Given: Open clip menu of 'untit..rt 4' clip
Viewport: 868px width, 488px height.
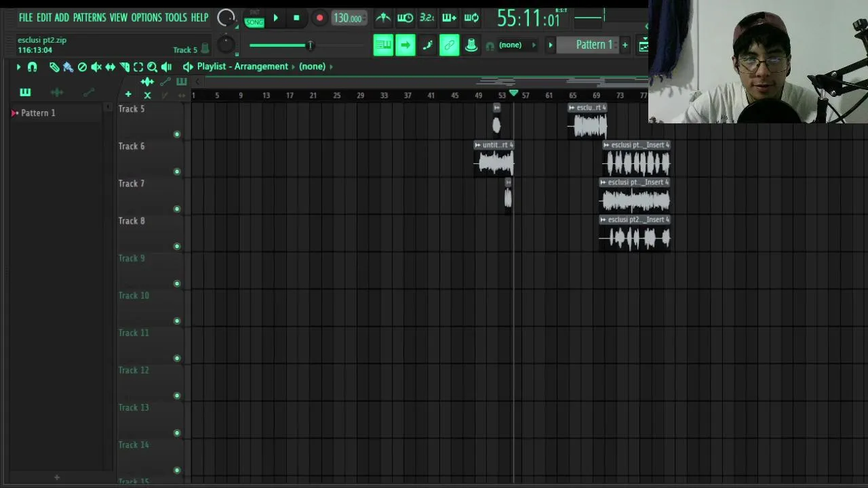Looking at the screenshot, I should tap(478, 145).
